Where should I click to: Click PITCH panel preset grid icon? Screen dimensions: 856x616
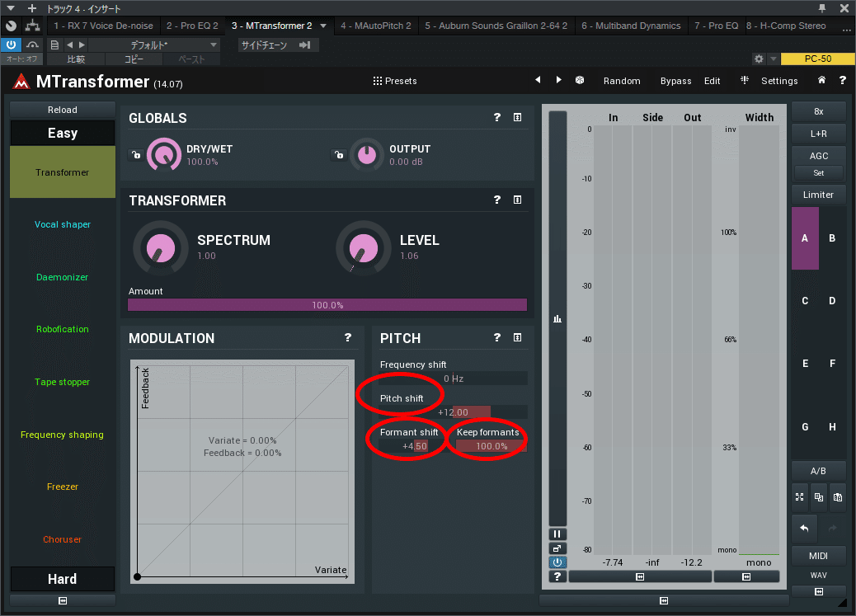[x=517, y=337]
